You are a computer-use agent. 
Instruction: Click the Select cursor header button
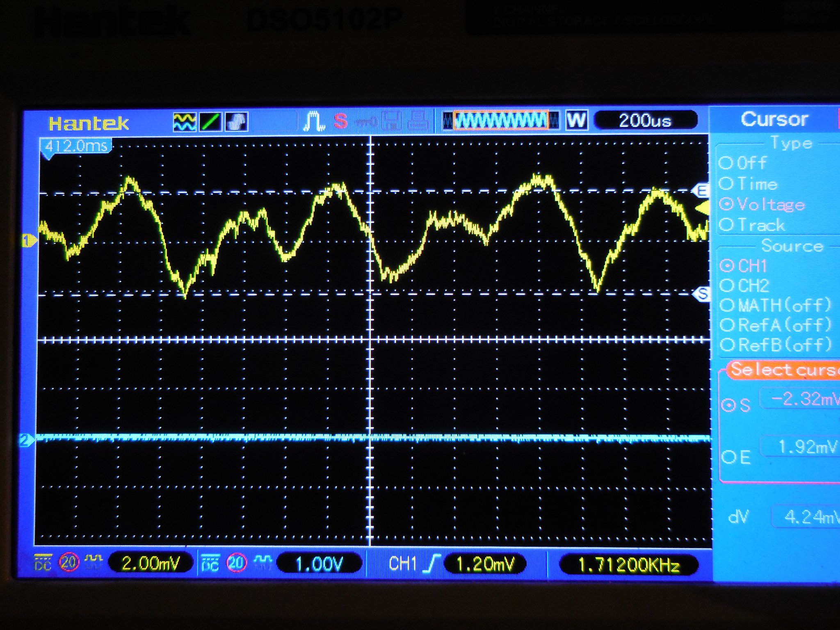784,370
